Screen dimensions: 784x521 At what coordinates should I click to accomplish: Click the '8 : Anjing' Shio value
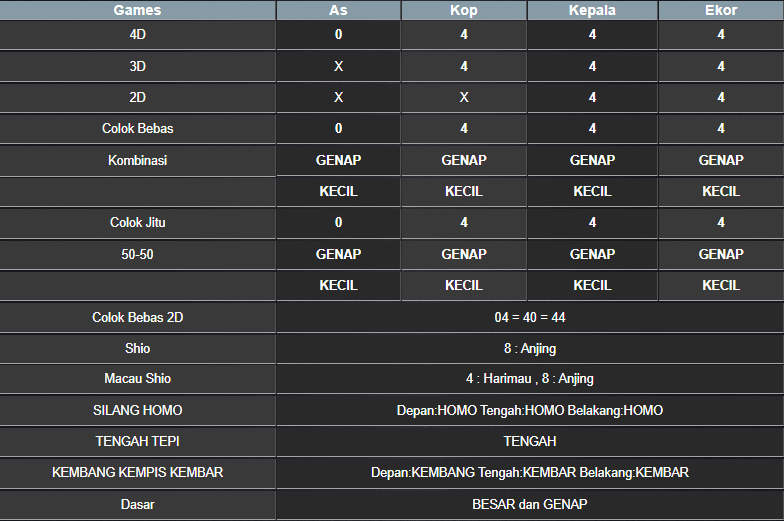tap(530, 348)
